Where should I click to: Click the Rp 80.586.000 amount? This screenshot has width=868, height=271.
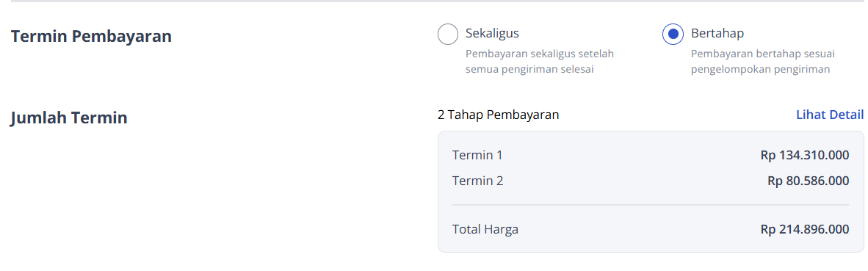click(809, 180)
